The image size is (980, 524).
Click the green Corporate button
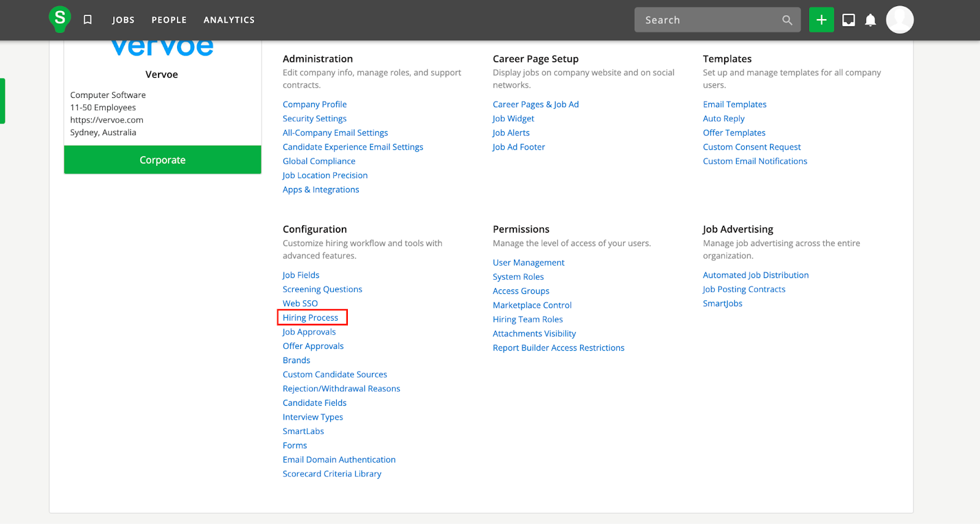pyautogui.click(x=162, y=160)
